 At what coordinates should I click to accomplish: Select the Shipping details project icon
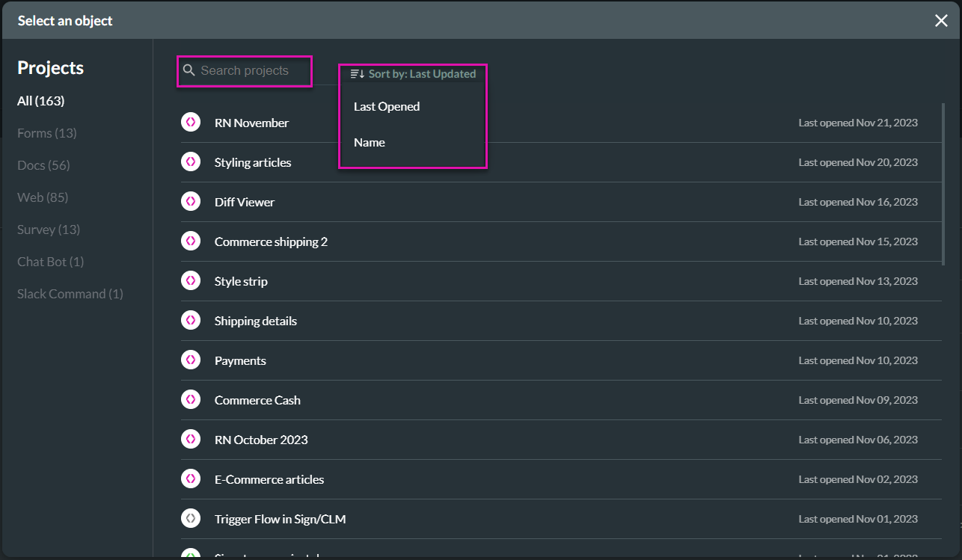191,320
